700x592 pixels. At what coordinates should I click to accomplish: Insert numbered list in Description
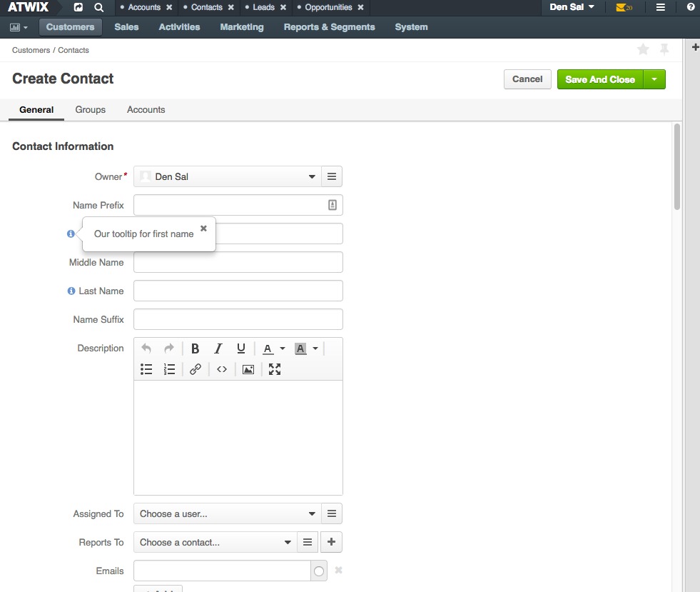pos(169,369)
